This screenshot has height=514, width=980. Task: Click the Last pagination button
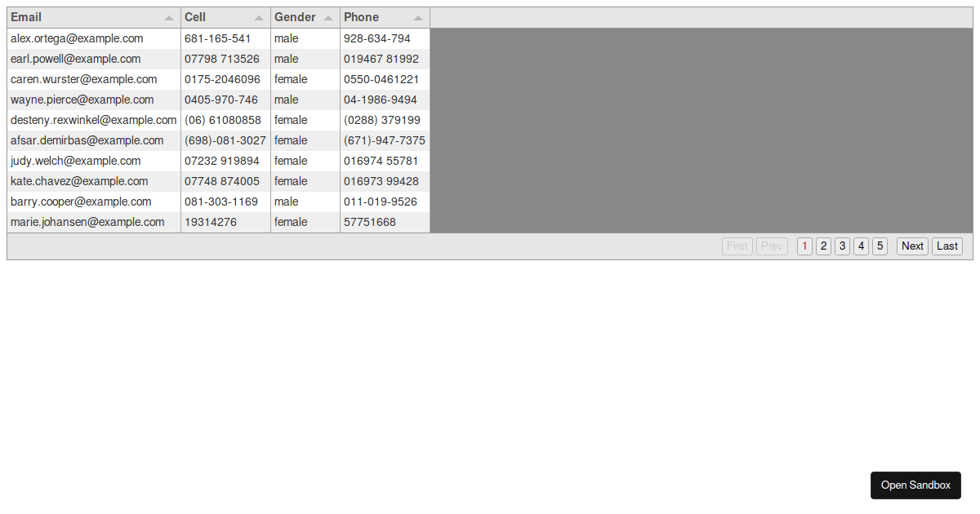pos(947,246)
